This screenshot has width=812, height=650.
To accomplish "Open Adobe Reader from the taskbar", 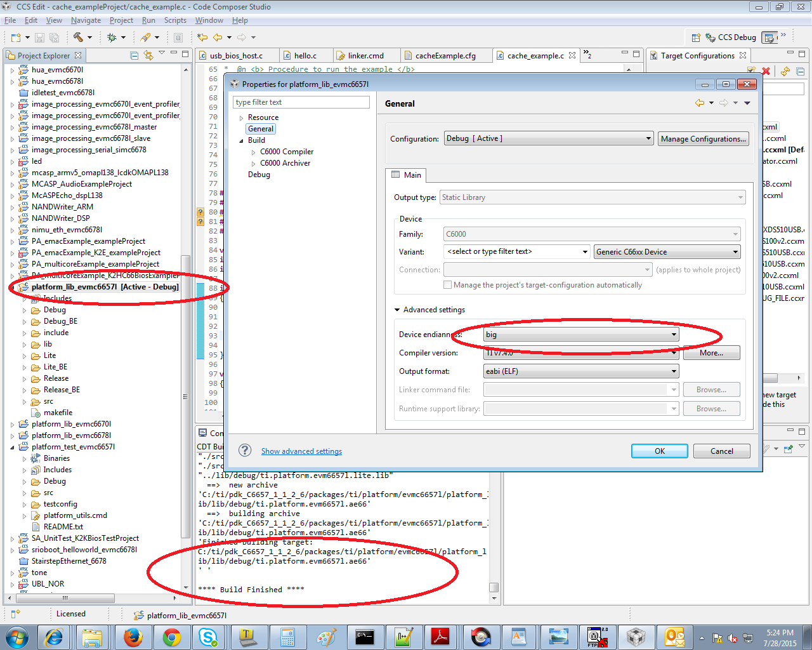I will [440, 637].
